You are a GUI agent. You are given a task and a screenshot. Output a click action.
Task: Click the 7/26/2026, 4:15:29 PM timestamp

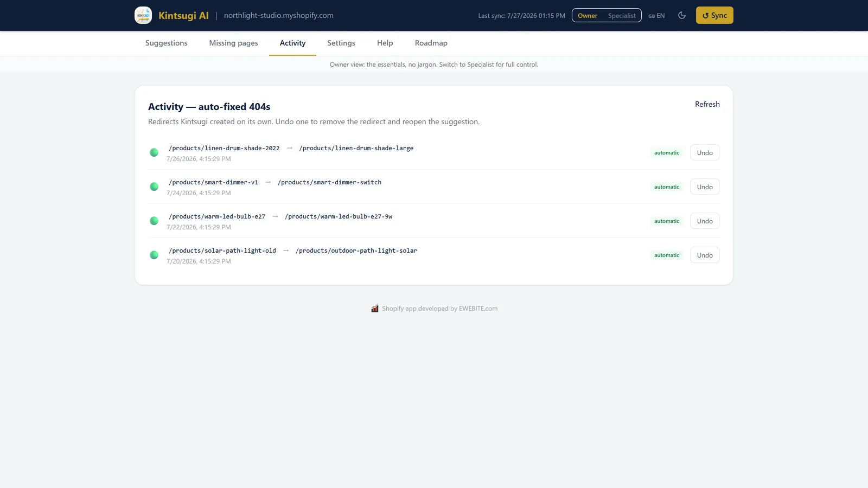(x=199, y=159)
